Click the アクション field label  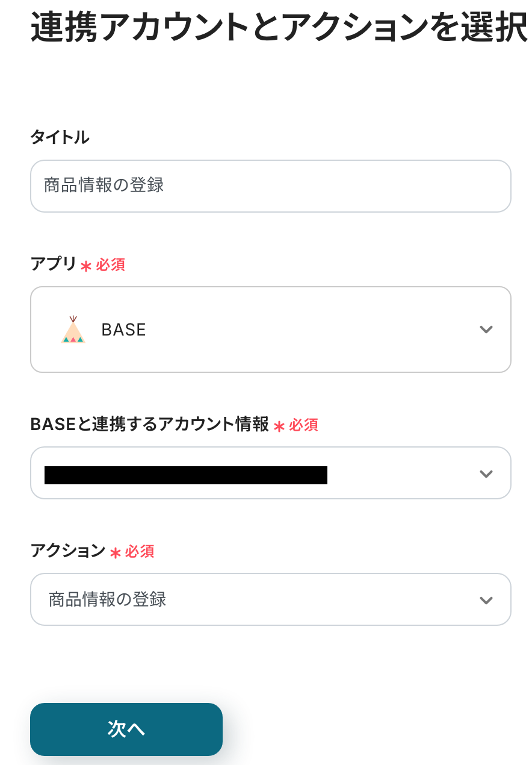(68, 551)
